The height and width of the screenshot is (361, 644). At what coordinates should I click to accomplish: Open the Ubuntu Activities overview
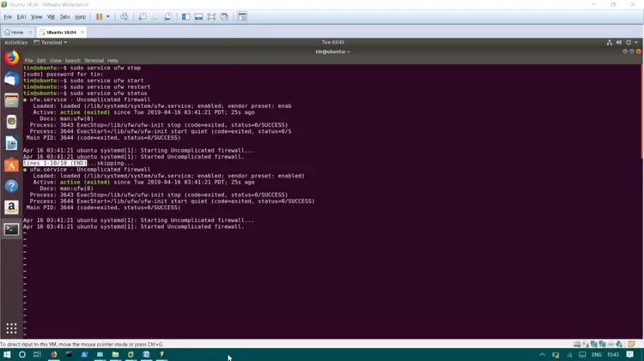click(x=15, y=42)
